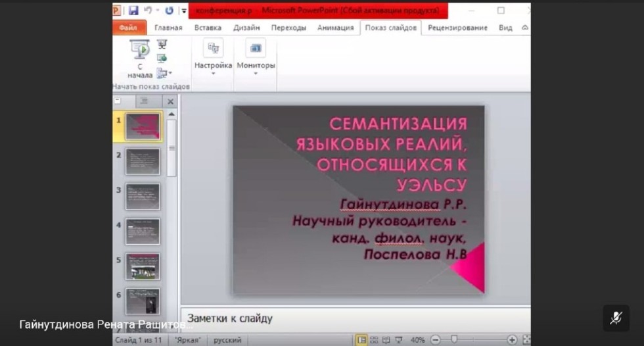
Task: Select slide 6 thumbnail
Action: 143,301
